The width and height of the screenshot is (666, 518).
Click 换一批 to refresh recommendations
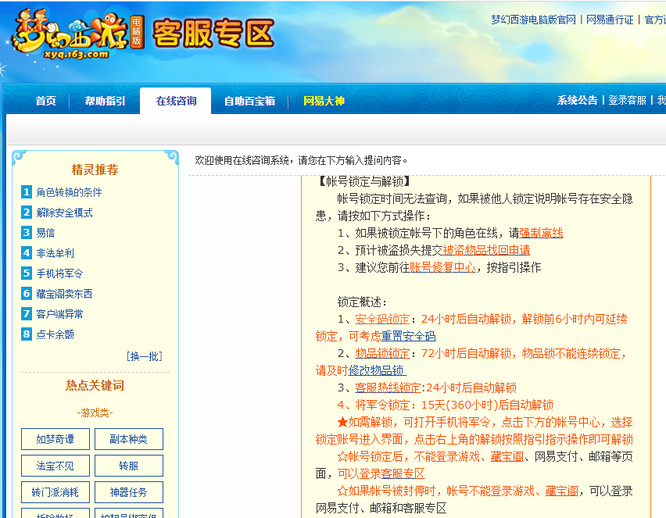pos(144,356)
